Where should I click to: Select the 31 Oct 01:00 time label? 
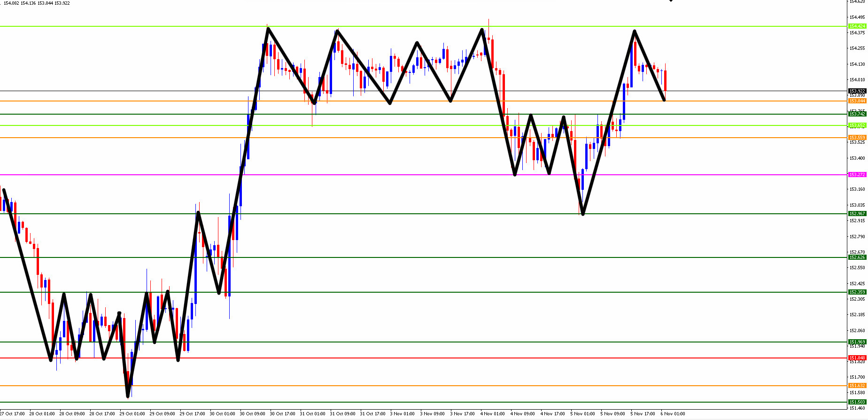(x=312, y=414)
